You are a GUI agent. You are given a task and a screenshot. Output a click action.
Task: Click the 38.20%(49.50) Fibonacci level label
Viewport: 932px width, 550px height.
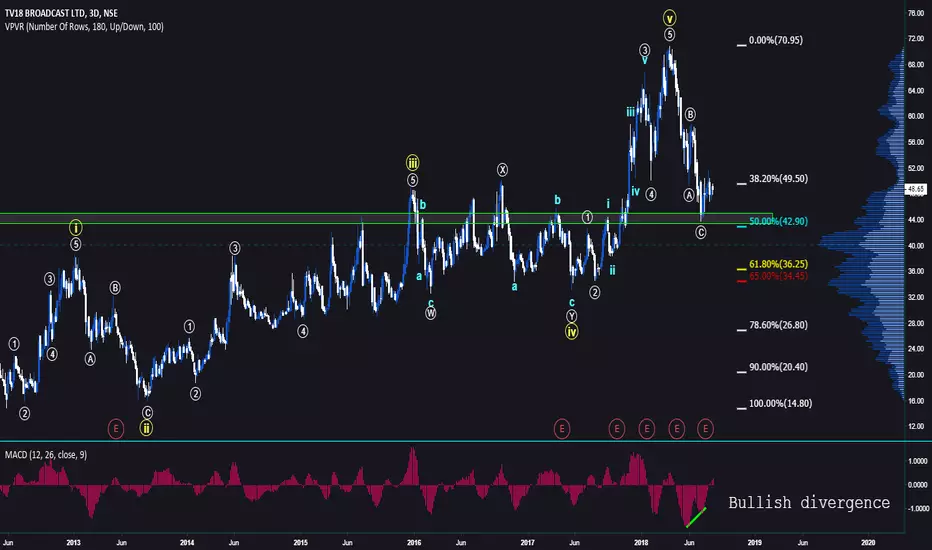[778, 178]
